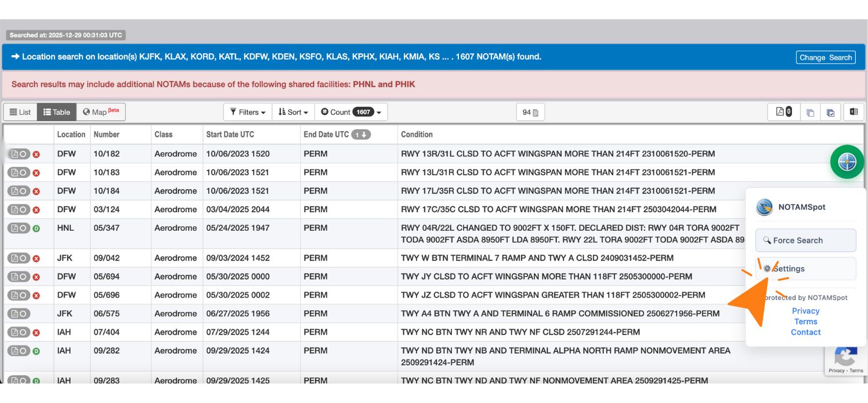Open the Privacy link

[806, 311]
